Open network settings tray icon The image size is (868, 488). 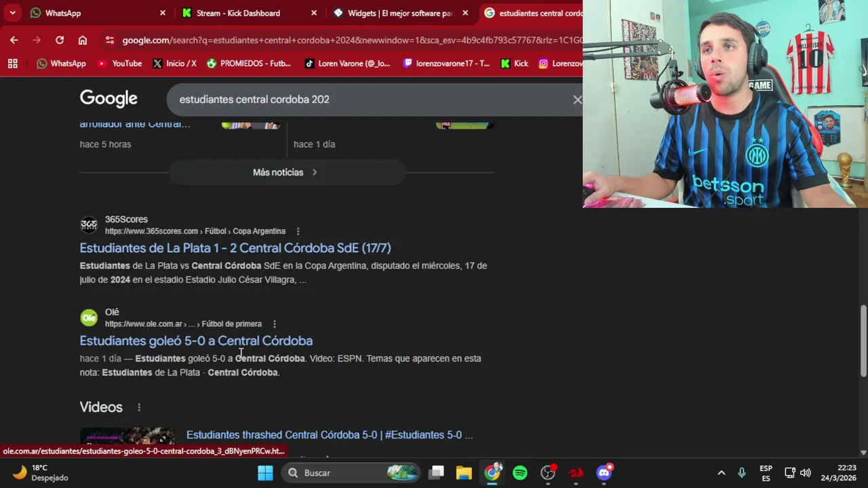790,472
